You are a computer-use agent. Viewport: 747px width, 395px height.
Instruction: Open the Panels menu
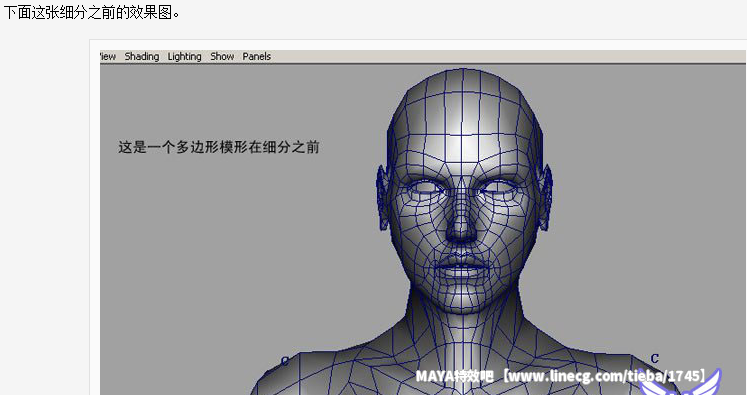[x=256, y=57]
